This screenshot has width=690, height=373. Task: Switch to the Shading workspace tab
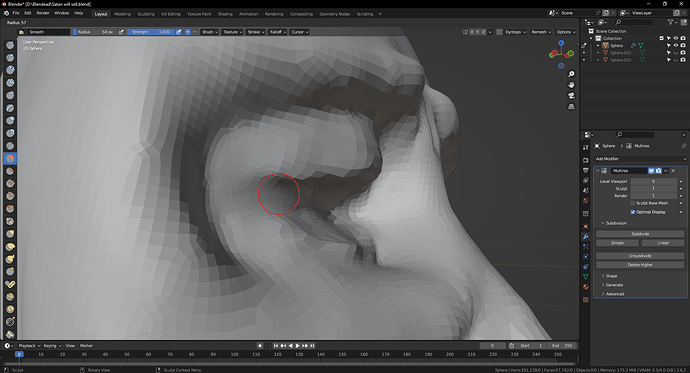pos(225,14)
